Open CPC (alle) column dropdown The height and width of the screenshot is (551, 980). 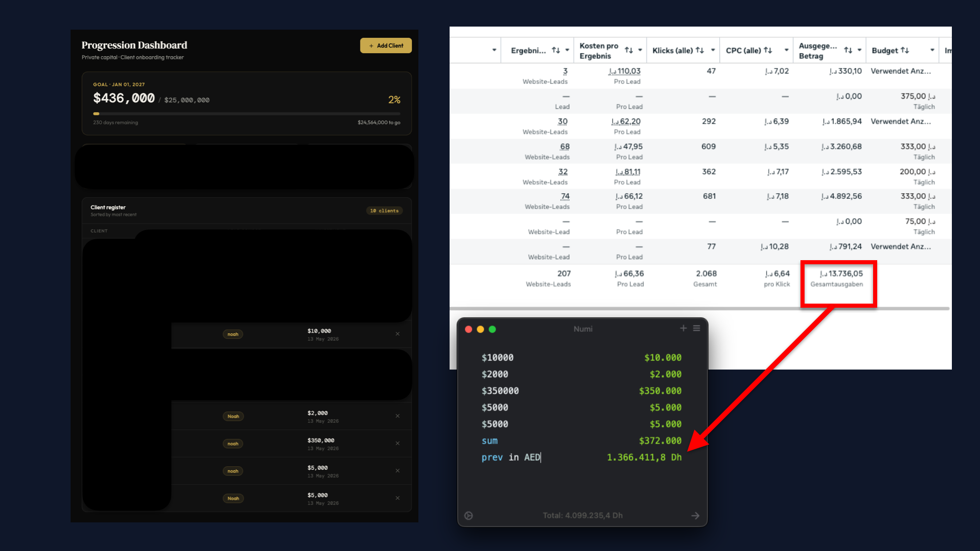(x=786, y=50)
